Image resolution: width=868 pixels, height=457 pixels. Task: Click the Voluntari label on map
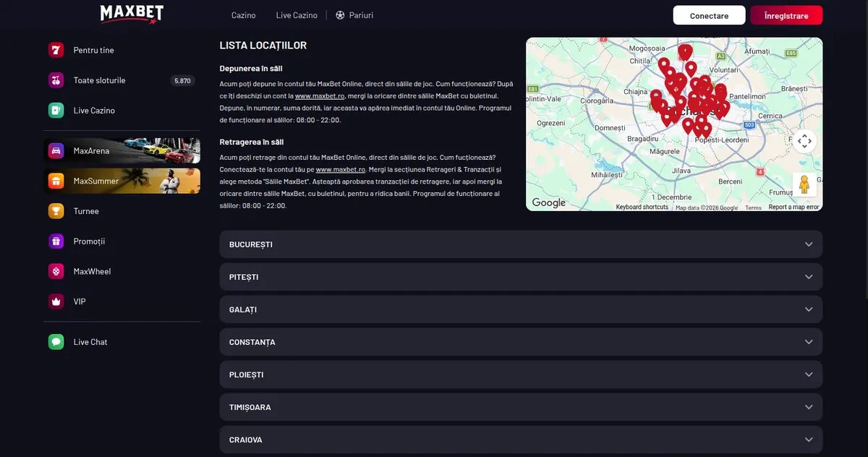tap(723, 69)
